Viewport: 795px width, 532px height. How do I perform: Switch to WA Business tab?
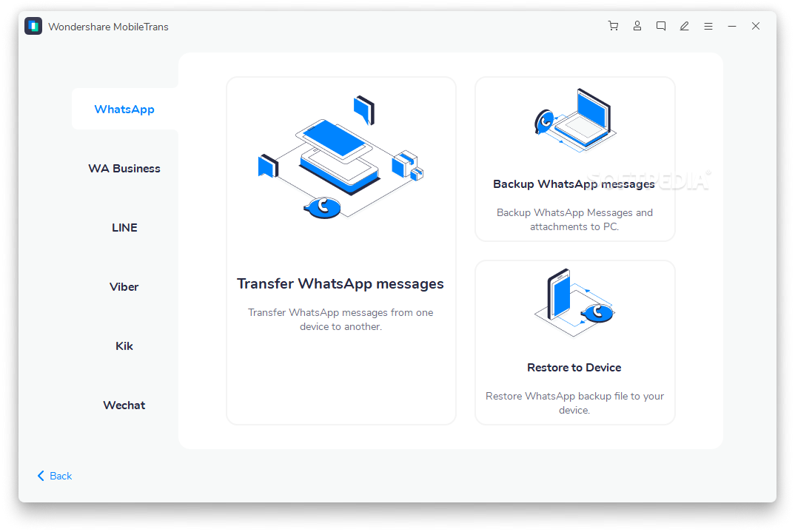click(124, 168)
